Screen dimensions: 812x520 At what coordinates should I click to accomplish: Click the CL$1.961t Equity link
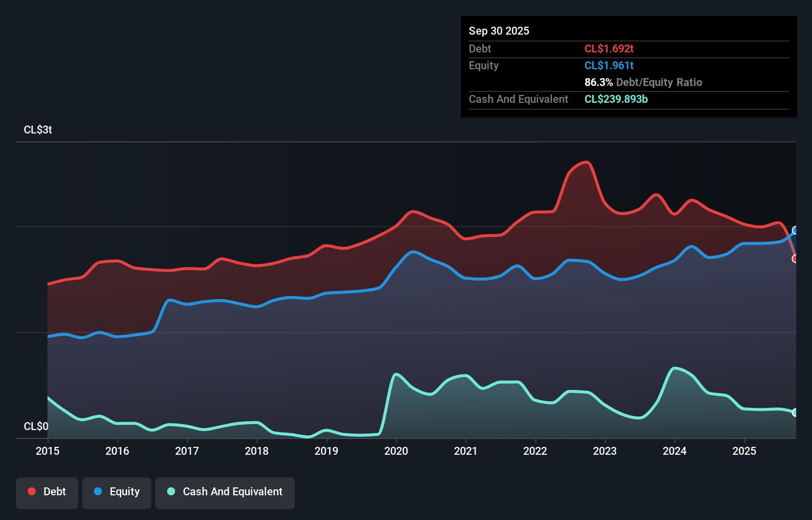click(610, 65)
